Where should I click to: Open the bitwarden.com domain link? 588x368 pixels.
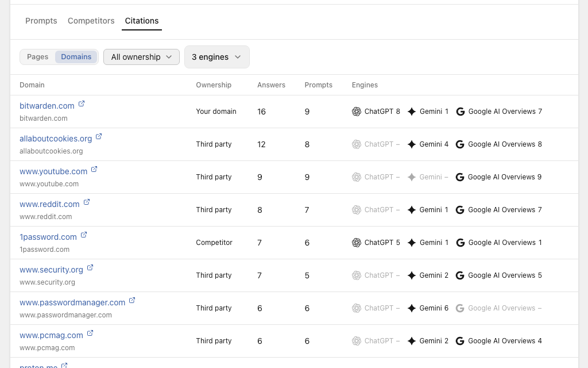click(47, 106)
